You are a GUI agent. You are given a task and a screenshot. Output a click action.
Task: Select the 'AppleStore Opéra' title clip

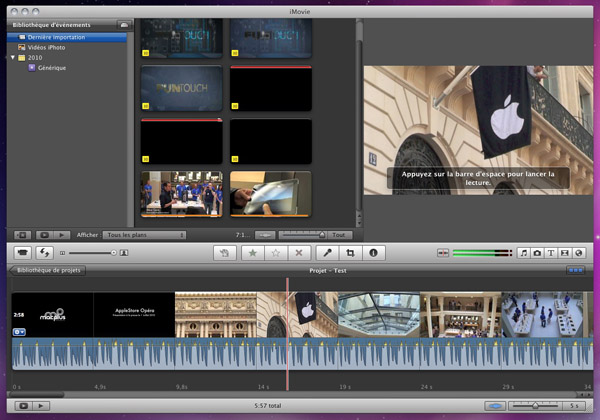(134, 315)
